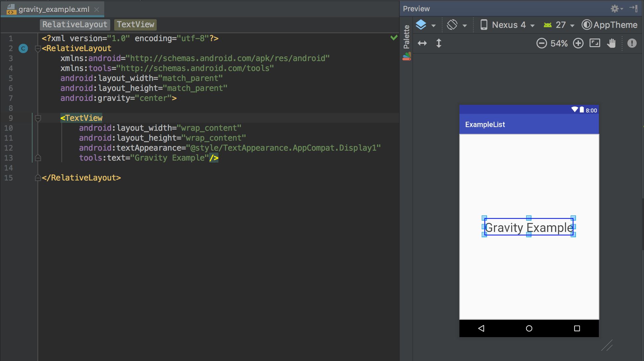Toggle vertical expand arrows in preview toolbar
Screen dimensions: 644x361
point(439,43)
